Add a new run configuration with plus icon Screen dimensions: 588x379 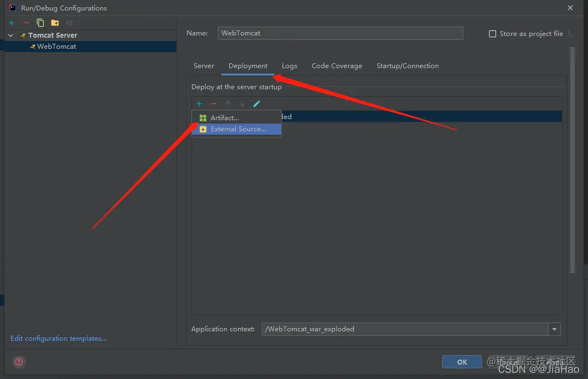click(x=12, y=23)
